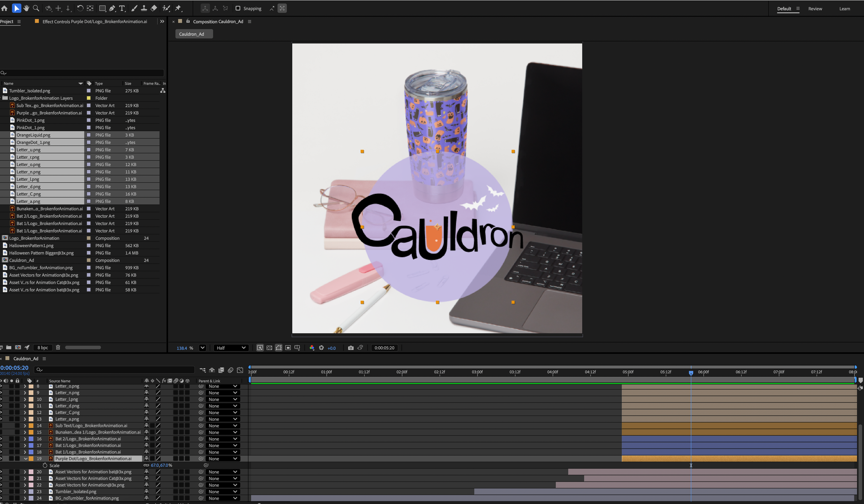
Task: Select the Horizontal Type tool
Action: click(122, 8)
